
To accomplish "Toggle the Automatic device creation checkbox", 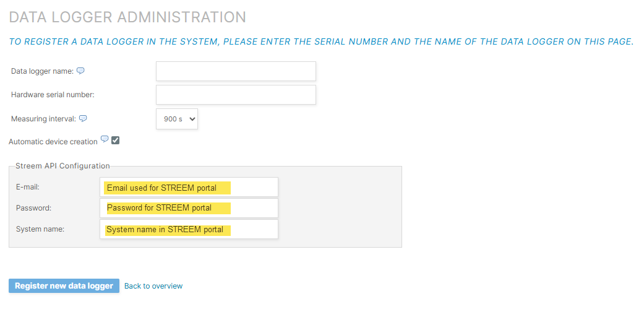I will [115, 141].
